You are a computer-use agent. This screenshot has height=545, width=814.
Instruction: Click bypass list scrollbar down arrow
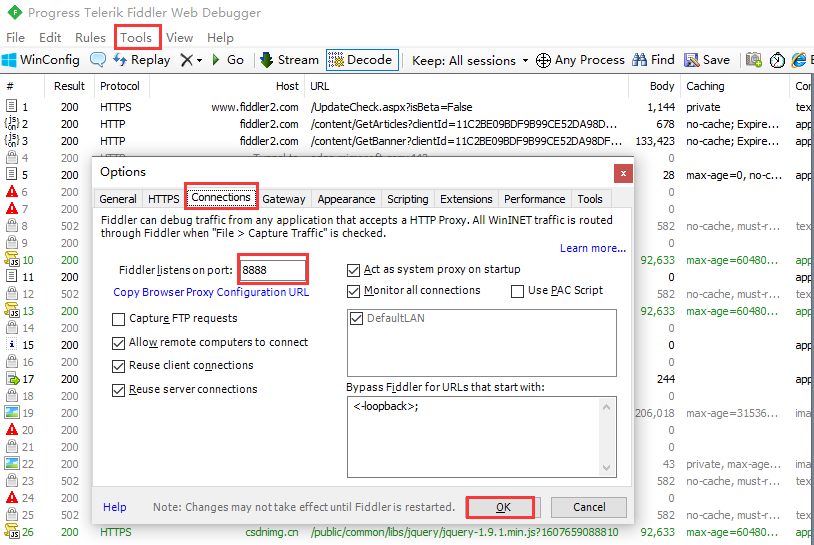(x=606, y=468)
